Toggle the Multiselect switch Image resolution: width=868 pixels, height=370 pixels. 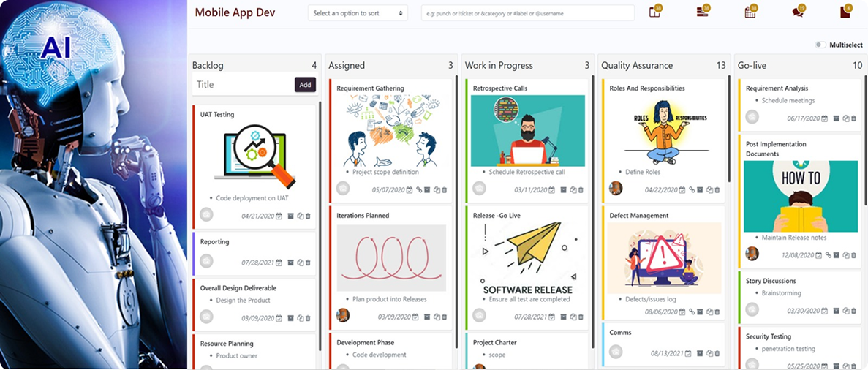(x=820, y=45)
